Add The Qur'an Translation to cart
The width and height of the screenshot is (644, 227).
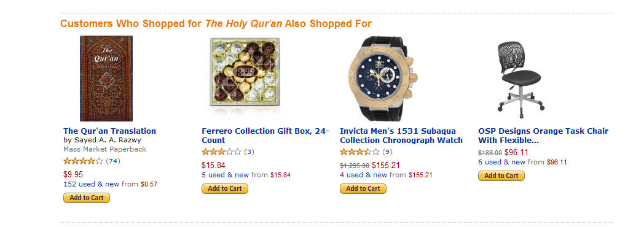pyautogui.click(x=87, y=198)
